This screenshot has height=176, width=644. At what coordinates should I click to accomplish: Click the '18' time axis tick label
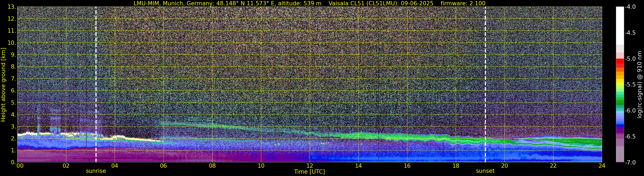coord(456,166)
